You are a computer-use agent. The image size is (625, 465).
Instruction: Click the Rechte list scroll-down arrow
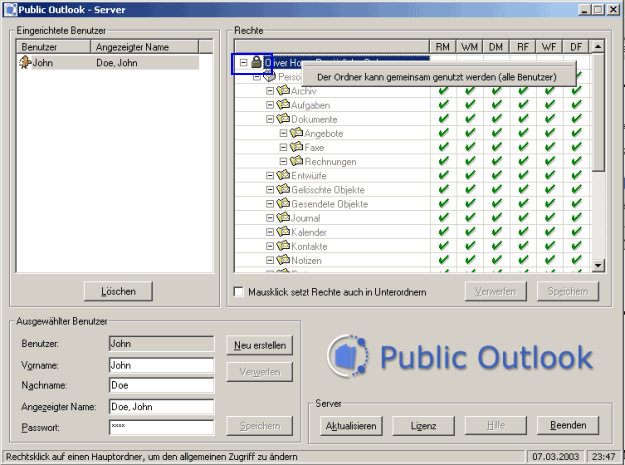pos(598,265)
